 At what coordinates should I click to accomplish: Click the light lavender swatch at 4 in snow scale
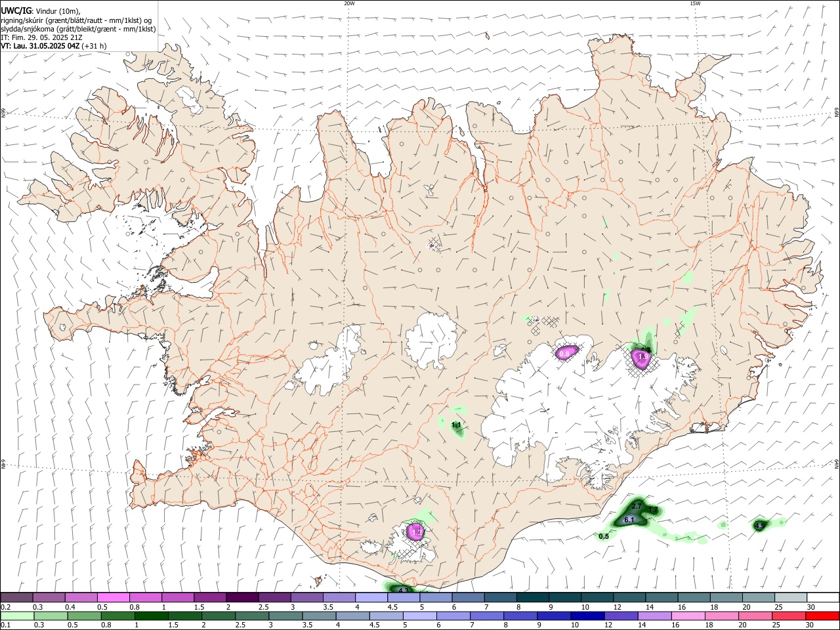click(371, 597)
